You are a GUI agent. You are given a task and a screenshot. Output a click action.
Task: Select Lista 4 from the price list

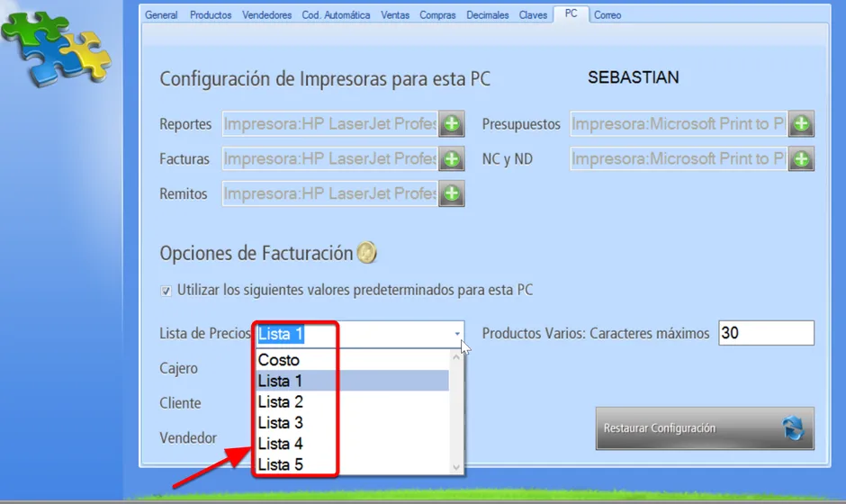[353, 444]
